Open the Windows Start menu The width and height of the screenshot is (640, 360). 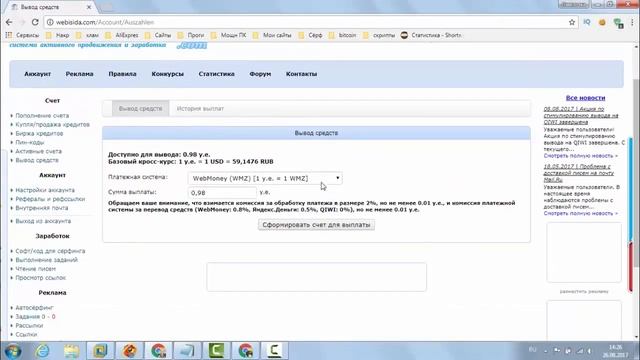point(13,351)
